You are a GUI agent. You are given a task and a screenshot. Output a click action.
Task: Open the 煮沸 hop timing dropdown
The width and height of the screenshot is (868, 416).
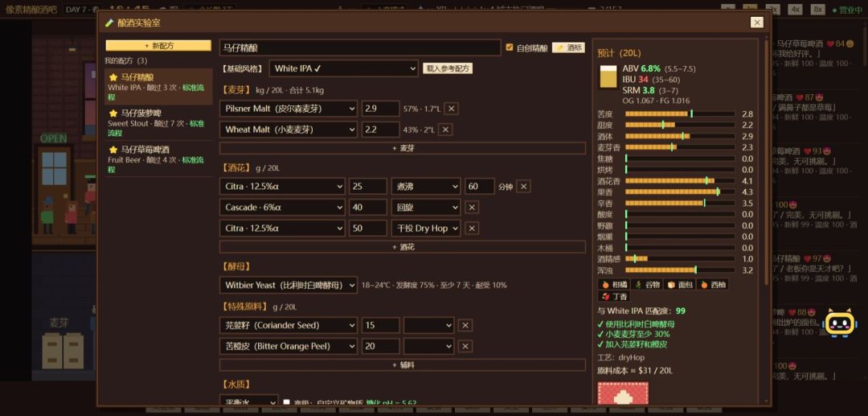click(x=426, y=187)
